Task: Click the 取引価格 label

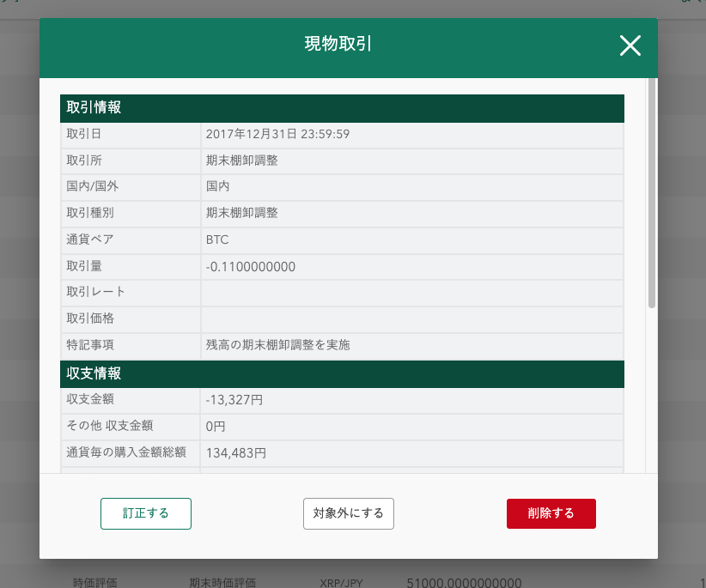Action: tap(90, 318)
